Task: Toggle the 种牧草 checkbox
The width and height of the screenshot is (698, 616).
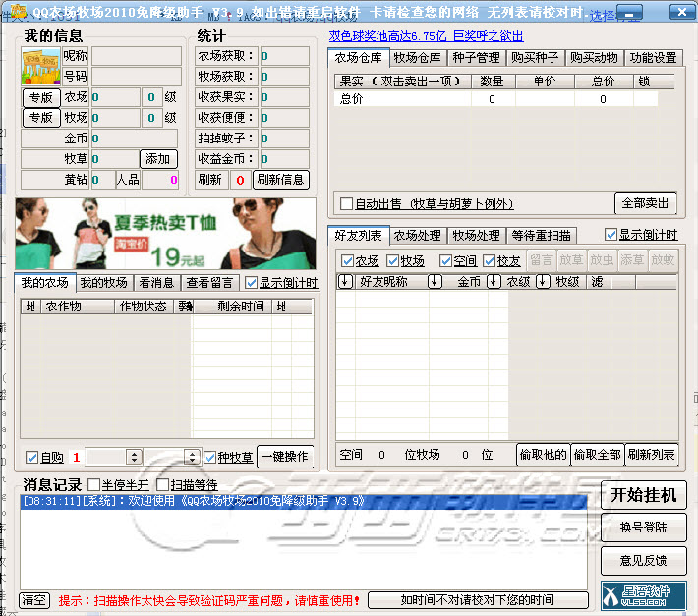Action: pyautogui.click(x=210, y=458)
